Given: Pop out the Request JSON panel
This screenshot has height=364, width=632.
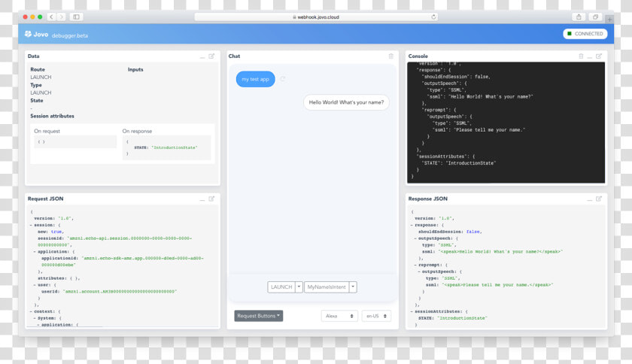Looking at the screenshot, I should coord(211,199).
